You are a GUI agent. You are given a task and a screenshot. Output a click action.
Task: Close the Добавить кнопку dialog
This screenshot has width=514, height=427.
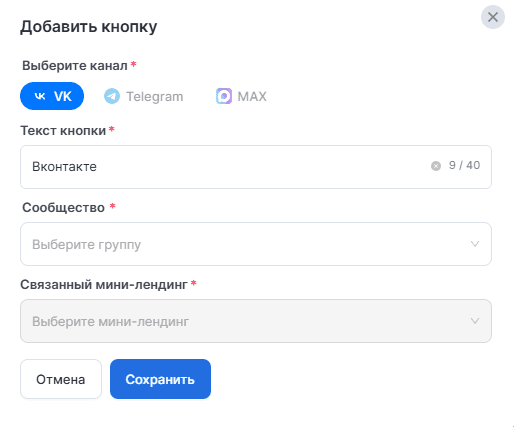pos(493,17)
